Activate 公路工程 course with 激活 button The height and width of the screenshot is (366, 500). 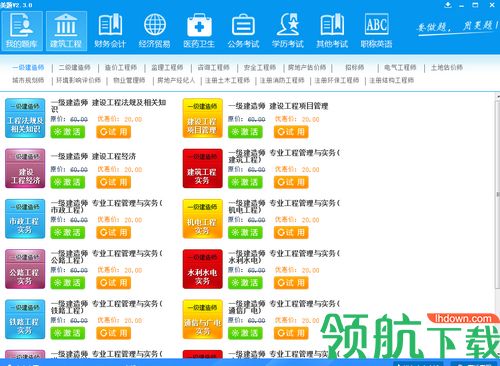68,283
